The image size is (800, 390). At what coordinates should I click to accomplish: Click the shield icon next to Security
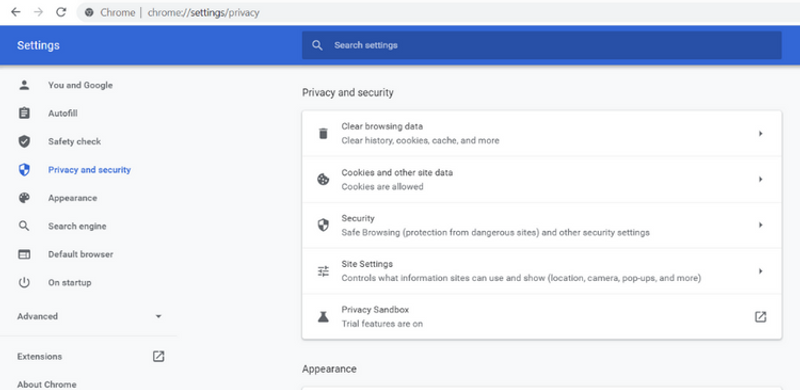pyautogui.click(x=323, y=225)
